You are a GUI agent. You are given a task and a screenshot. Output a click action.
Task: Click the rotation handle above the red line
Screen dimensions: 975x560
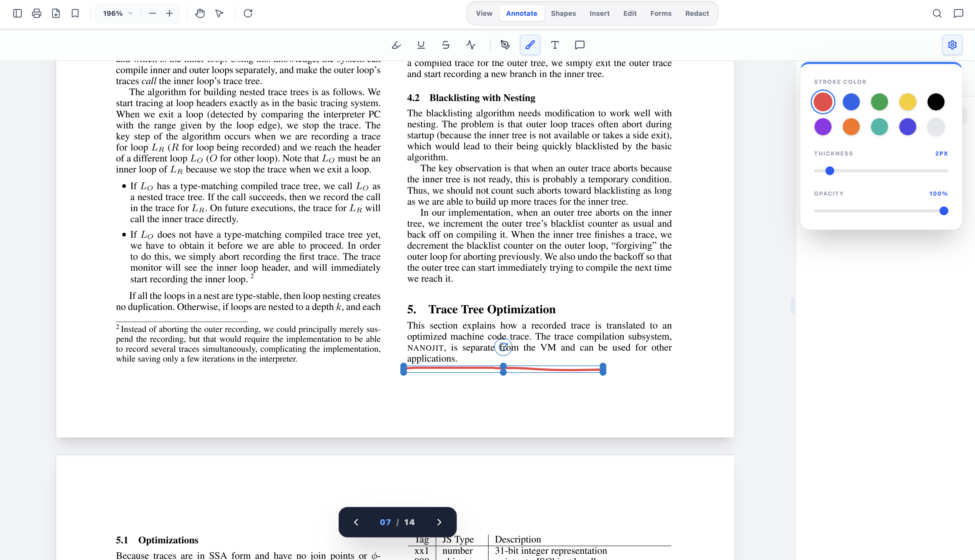[503, 347]
